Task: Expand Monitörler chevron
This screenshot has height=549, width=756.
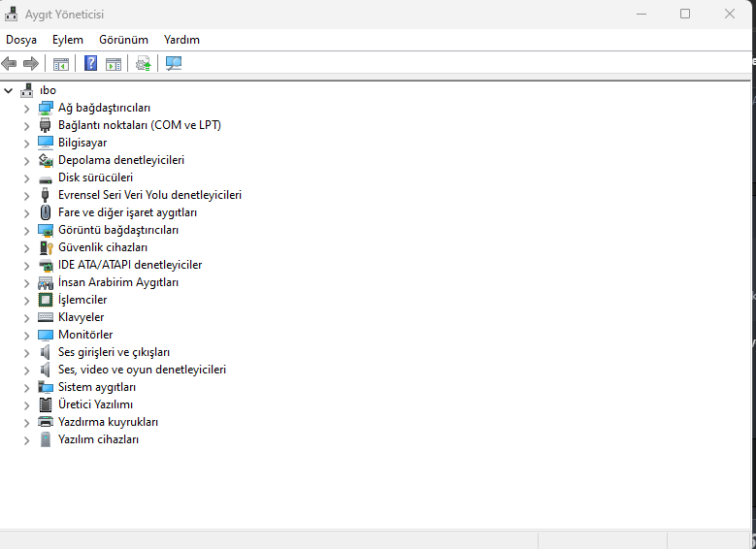Action: [x=27, y=335]
